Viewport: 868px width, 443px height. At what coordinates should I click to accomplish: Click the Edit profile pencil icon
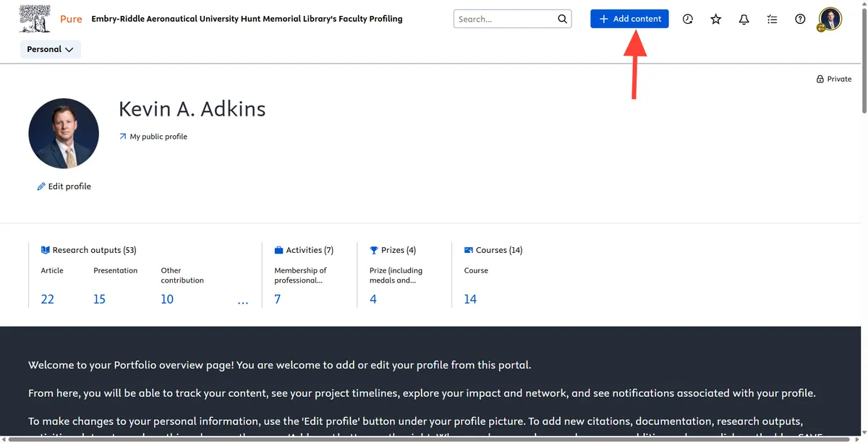pyautogui.click(x=41, y=186)
